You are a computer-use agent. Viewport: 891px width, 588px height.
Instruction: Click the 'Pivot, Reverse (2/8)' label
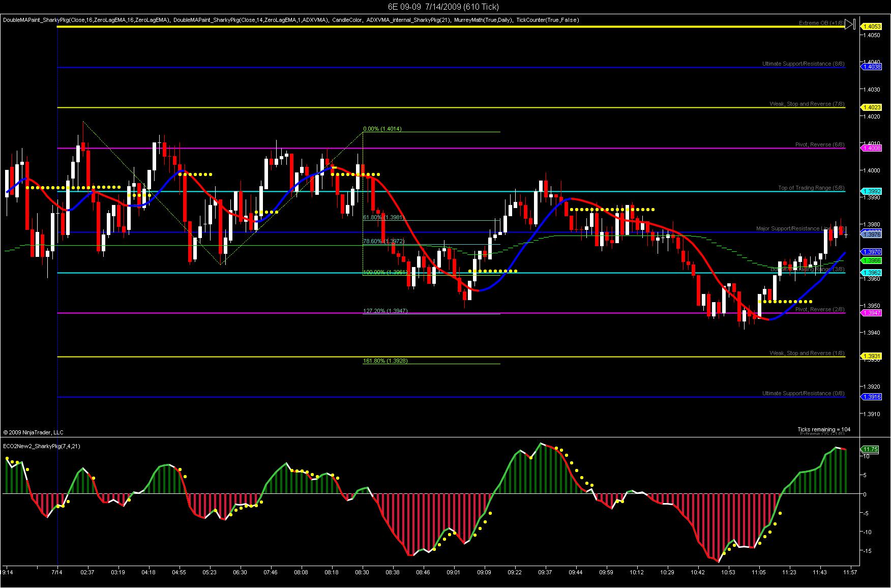pos(820,309)
